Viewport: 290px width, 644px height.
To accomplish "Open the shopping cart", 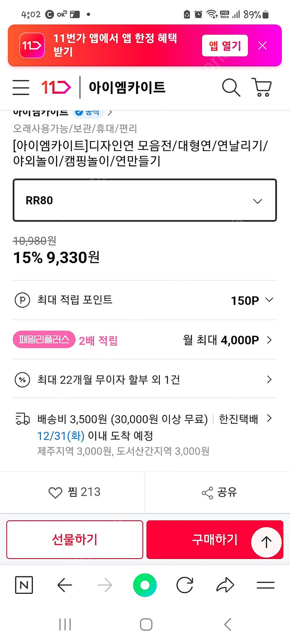I will pyautogui.click(x=262, y=87).
